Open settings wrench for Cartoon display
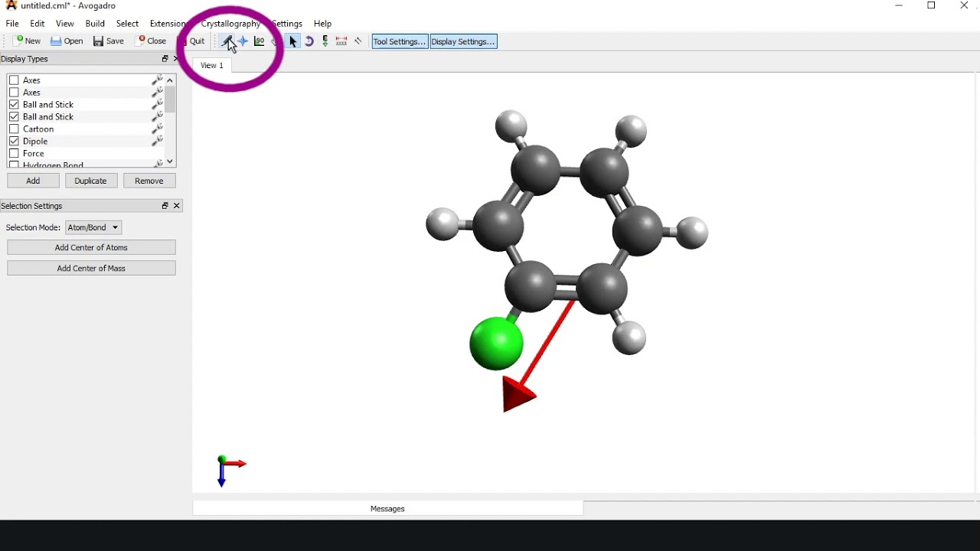 click(158, 129)
